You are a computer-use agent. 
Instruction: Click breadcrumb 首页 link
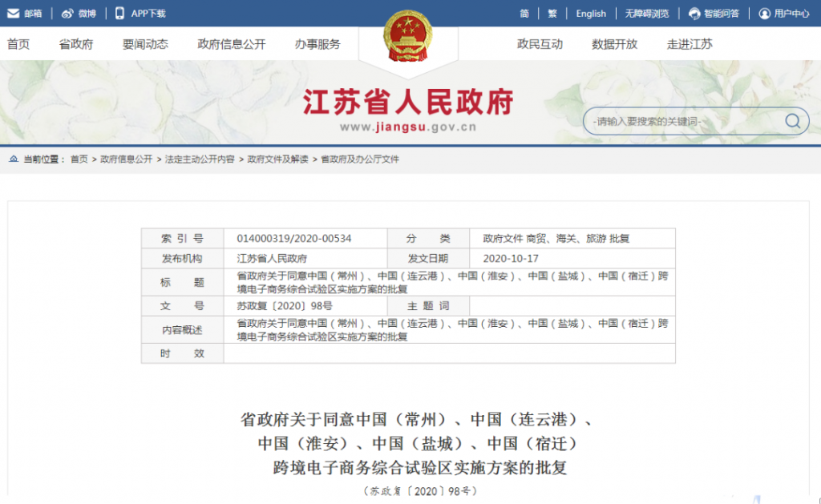tap(79, 159)
